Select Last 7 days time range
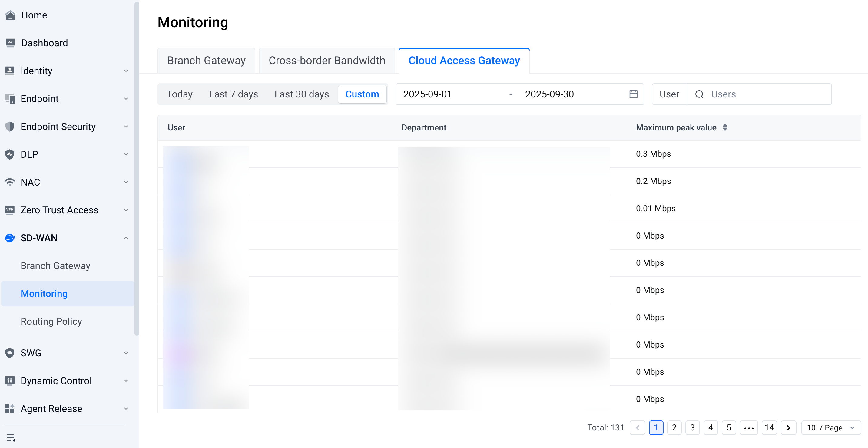 pos(233,94)
